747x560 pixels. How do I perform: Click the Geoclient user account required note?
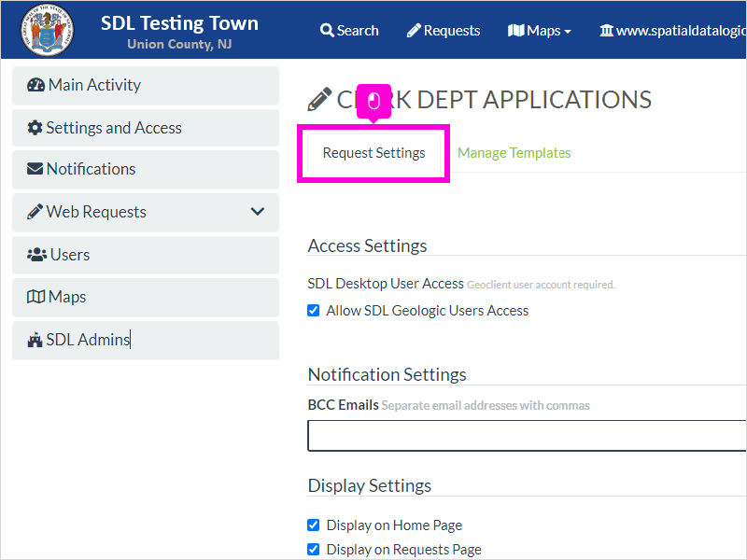(541, 285)
